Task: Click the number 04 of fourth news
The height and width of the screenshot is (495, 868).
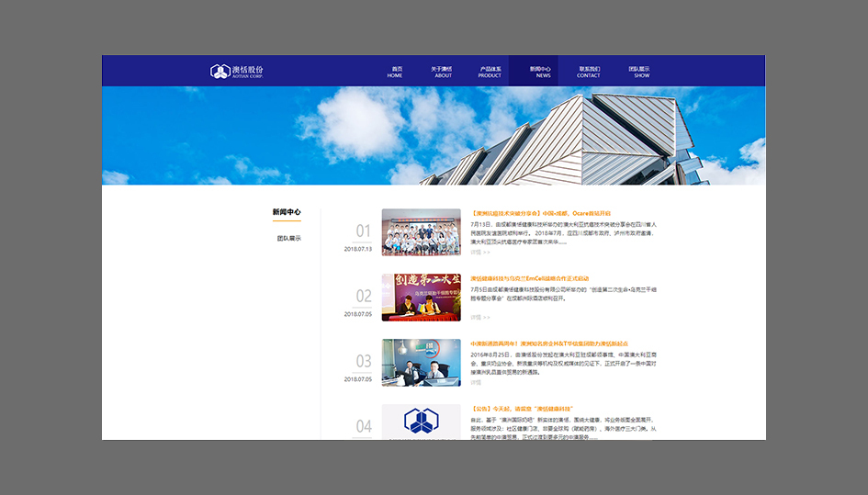Action: pyautogui.click(x=363, y=426)
